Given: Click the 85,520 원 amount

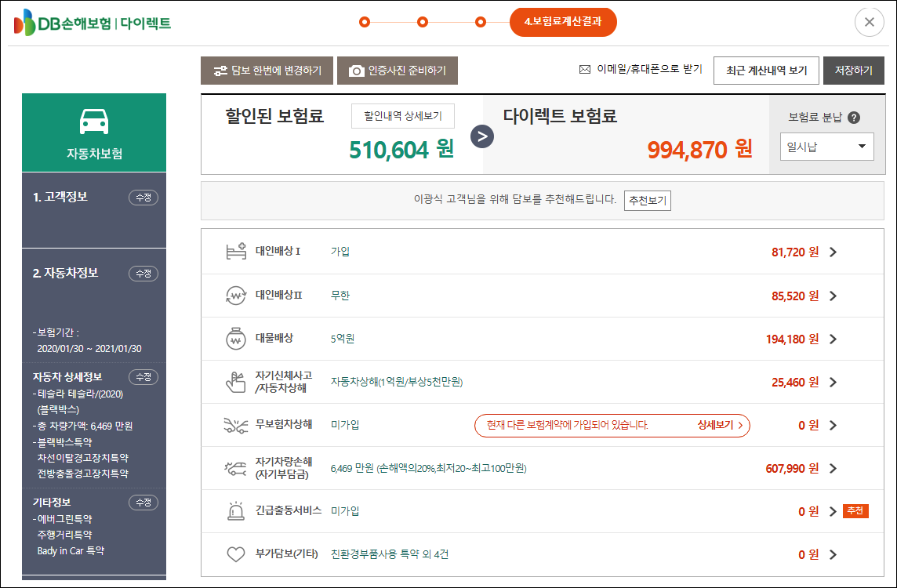Looking at the screenshot, I should (x=795, y=296).
